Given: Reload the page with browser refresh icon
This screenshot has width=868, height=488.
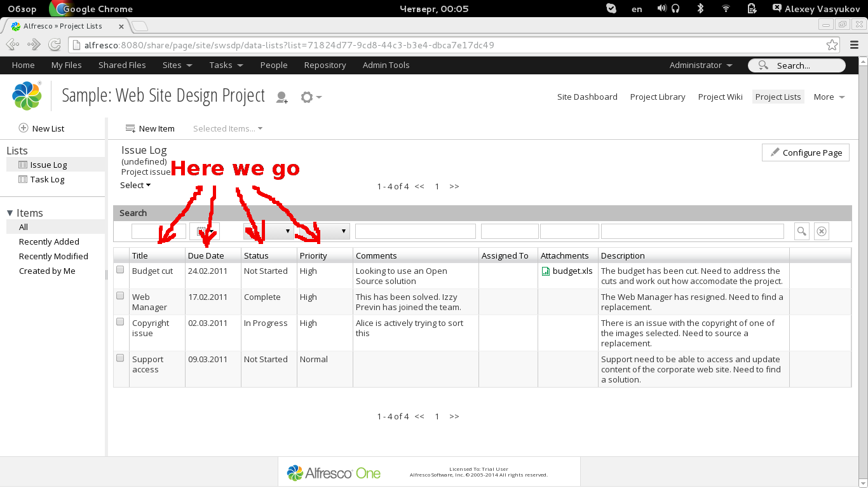Looking at the screenshot, I should pos(55,45).
